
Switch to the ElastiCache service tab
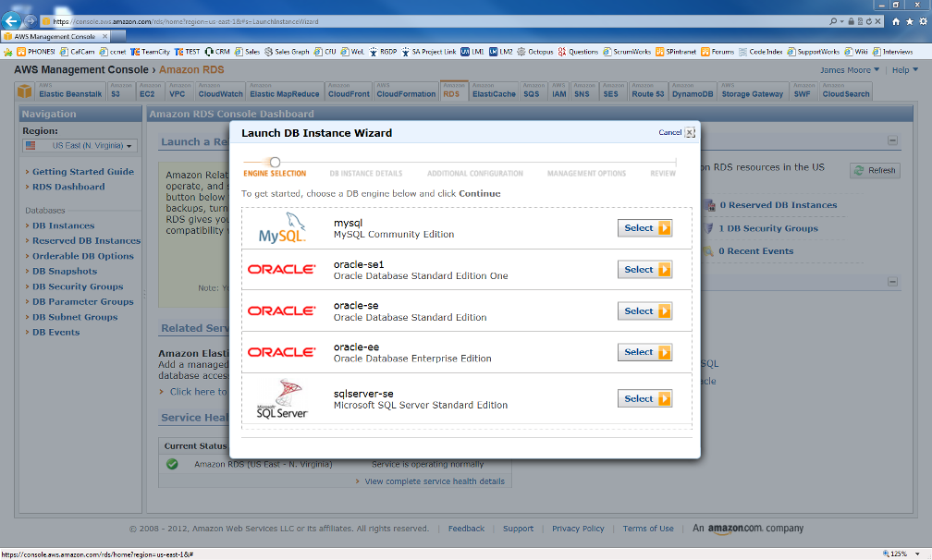point(494,91)
